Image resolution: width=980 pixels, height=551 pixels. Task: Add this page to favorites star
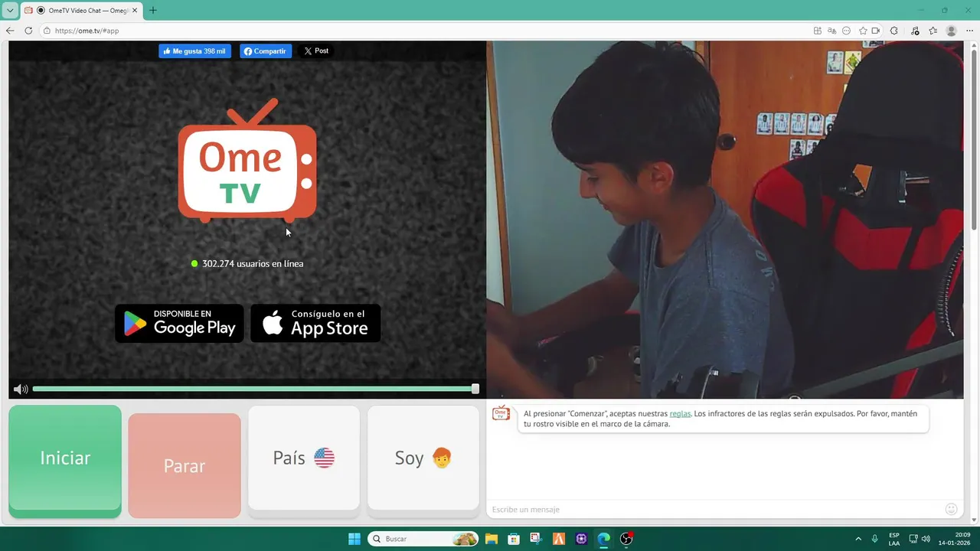[863, 31]
